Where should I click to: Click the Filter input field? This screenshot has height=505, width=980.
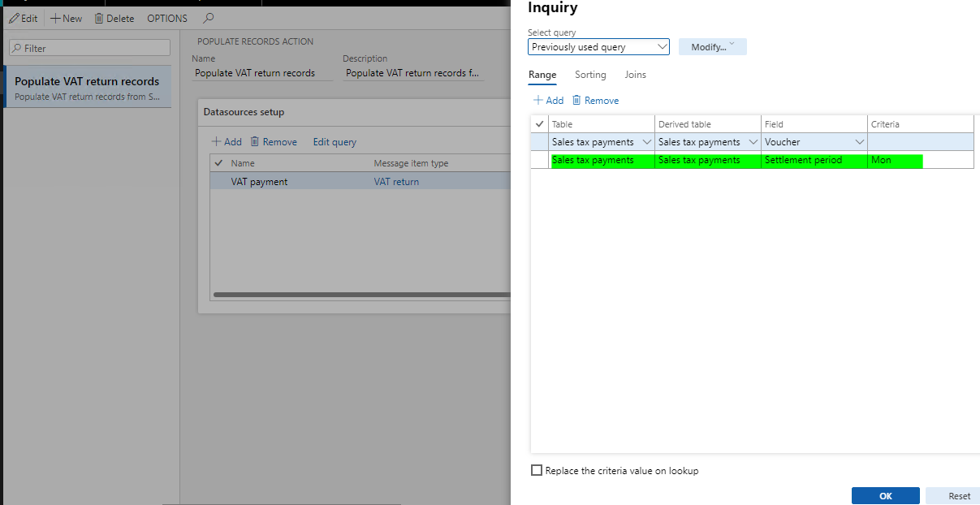[x=89, y=48]
